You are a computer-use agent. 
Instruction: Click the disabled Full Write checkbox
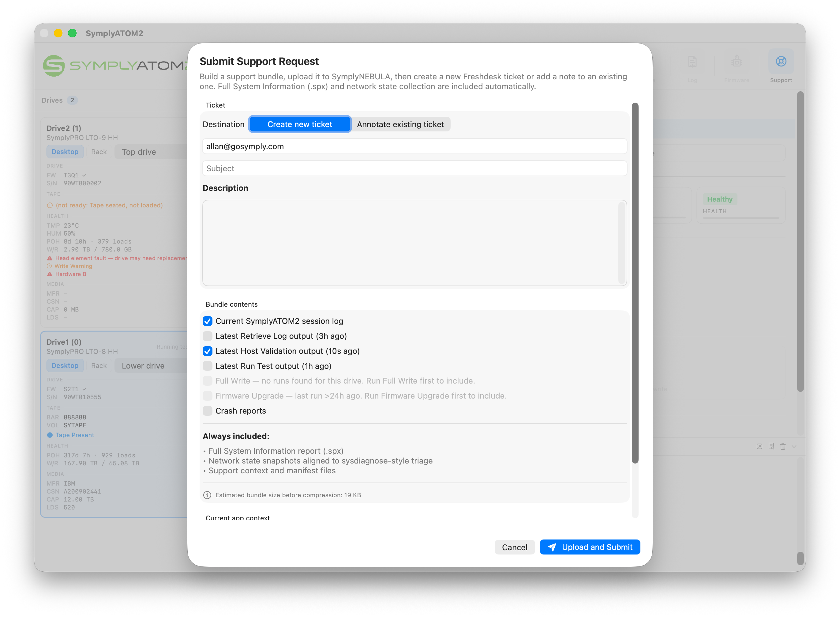point(208,380)
